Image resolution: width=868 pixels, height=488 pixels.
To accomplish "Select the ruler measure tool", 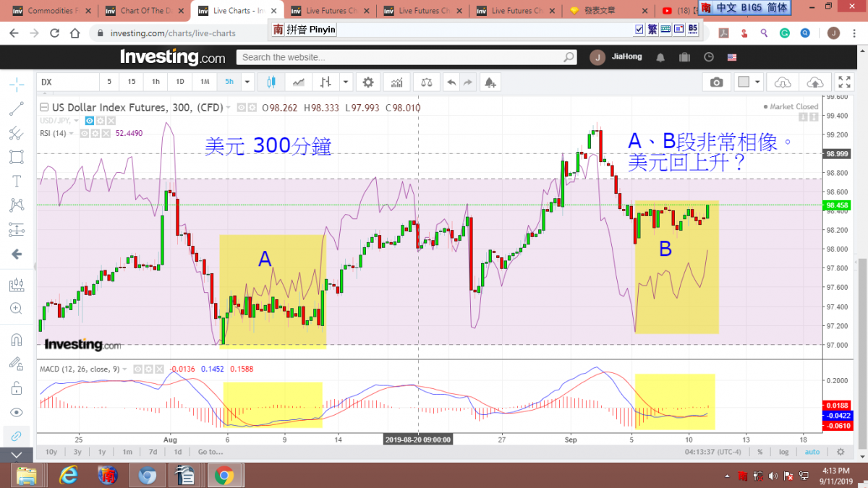I will coord(17,284).
